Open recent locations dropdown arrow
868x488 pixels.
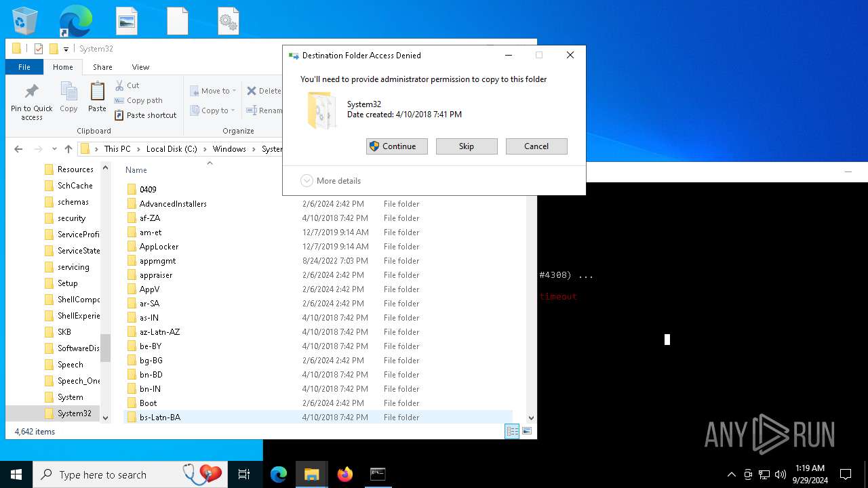54,149
